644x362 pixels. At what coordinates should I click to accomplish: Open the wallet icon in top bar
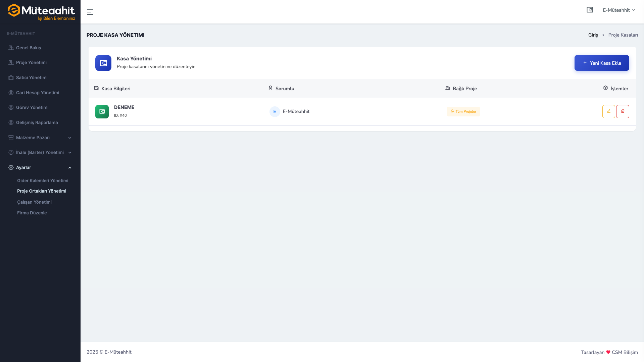pos(590,10)
